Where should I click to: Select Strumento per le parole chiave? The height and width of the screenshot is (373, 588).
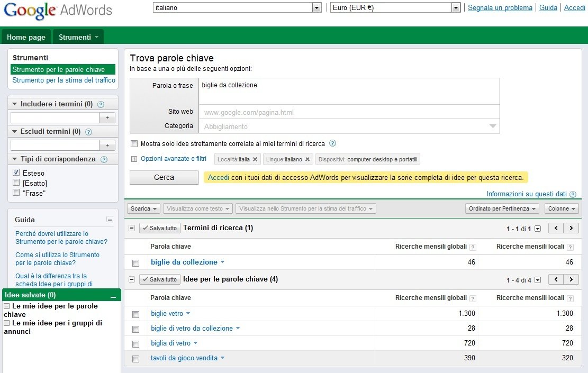tap(63, 69)
